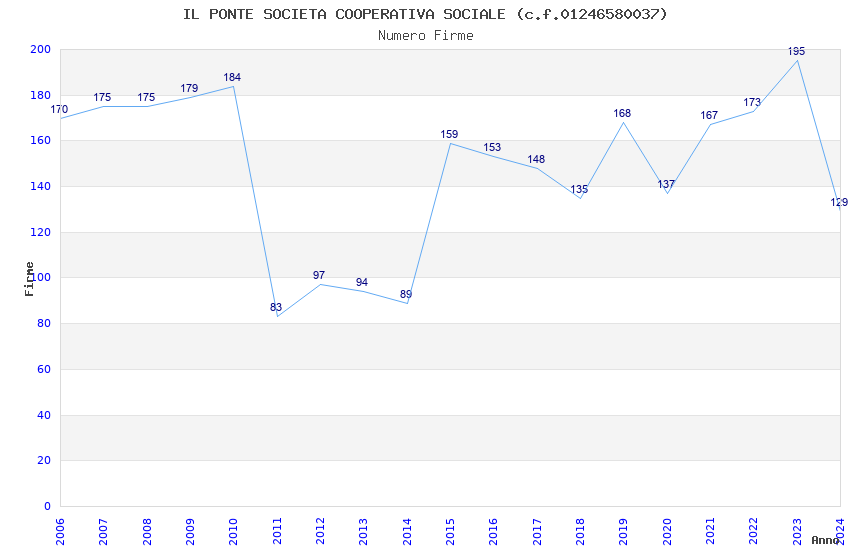Viewport: 850px width, 550px height.
Task: Click the x-axis year 2022
Action: (754, 531)
